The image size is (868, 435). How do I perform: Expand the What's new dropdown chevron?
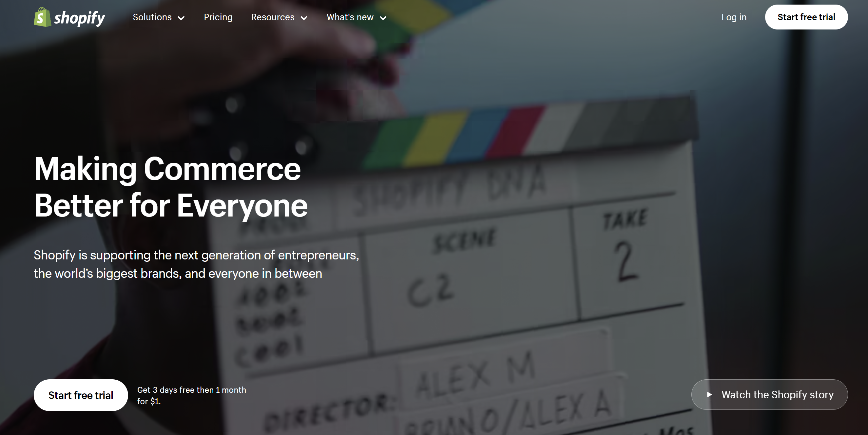tap(383, 18)
